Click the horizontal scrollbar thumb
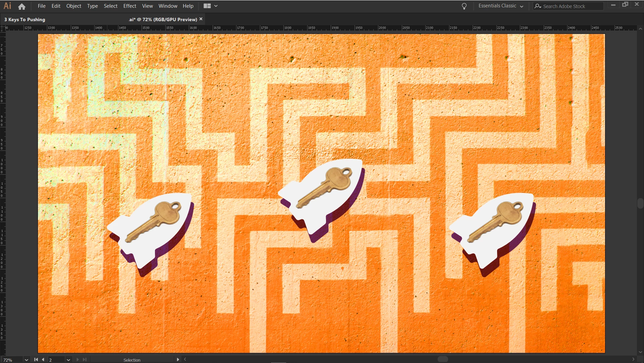The image size is (644, 363). tap(443, 359)
